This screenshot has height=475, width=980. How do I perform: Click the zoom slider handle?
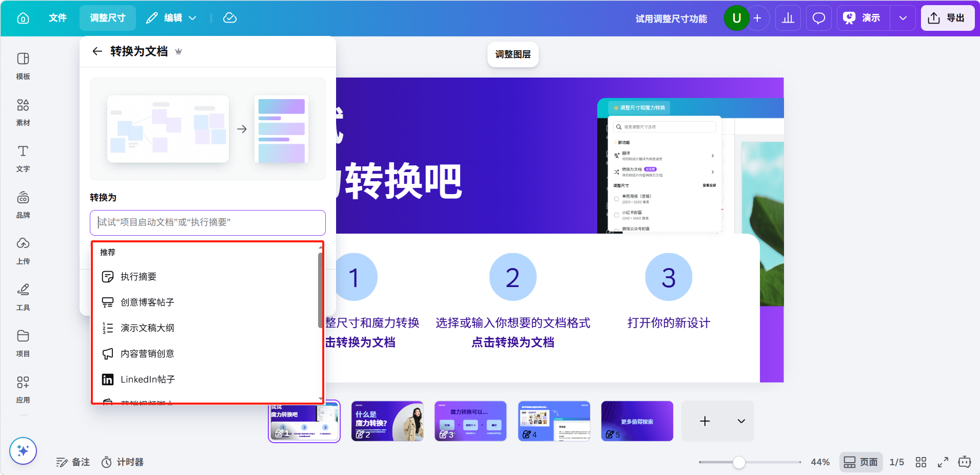[739, 462]
